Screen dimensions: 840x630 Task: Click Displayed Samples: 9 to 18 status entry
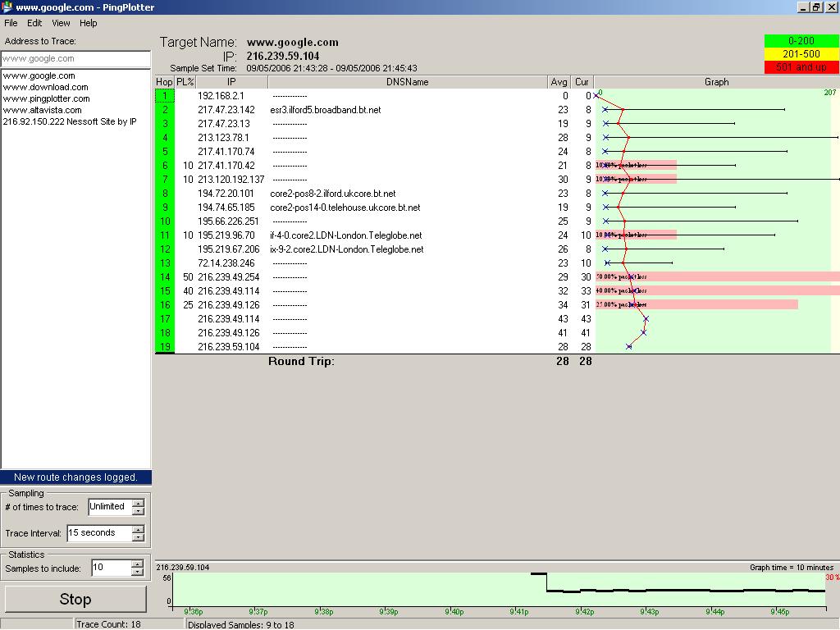click(241, 624)
